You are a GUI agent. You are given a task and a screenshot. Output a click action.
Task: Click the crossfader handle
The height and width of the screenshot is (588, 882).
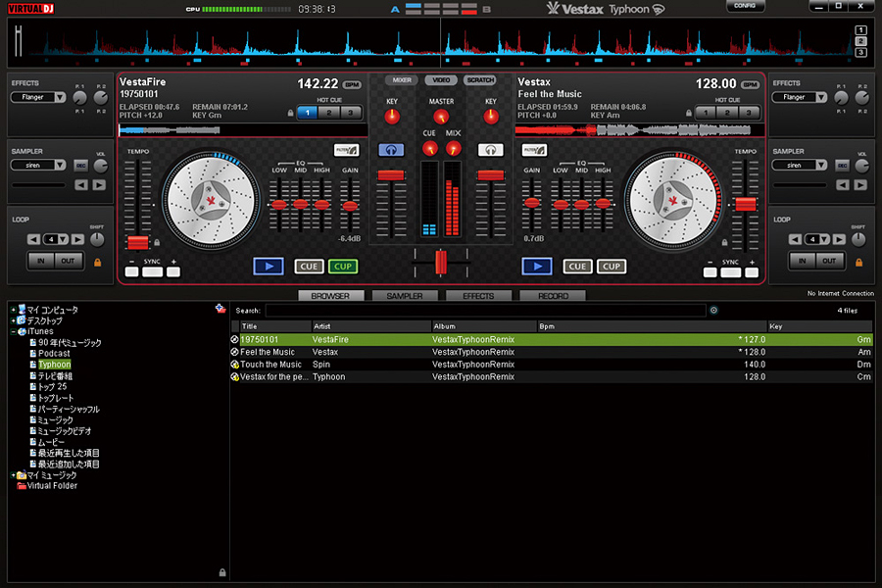coord(440,262)
